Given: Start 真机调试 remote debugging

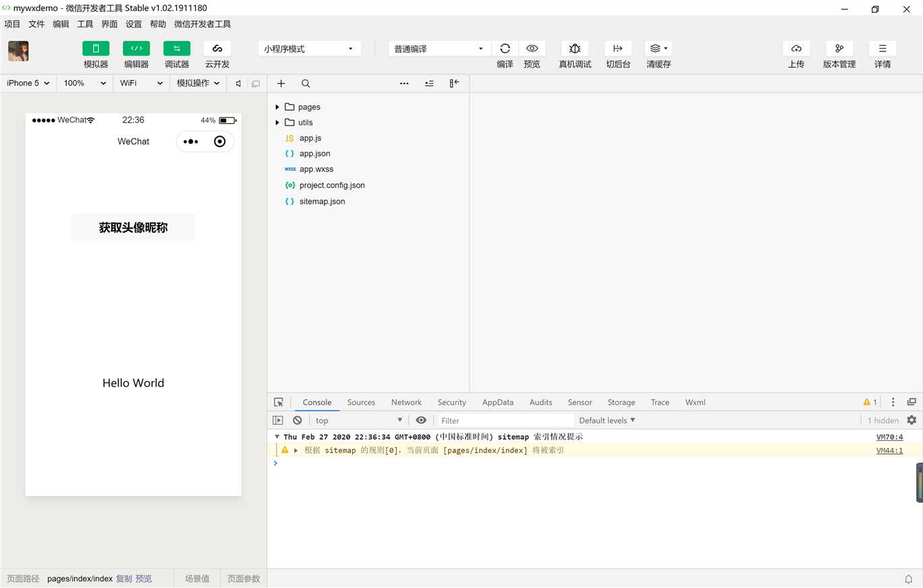Looking at the screenshot, I should click(x=575, y=49).
